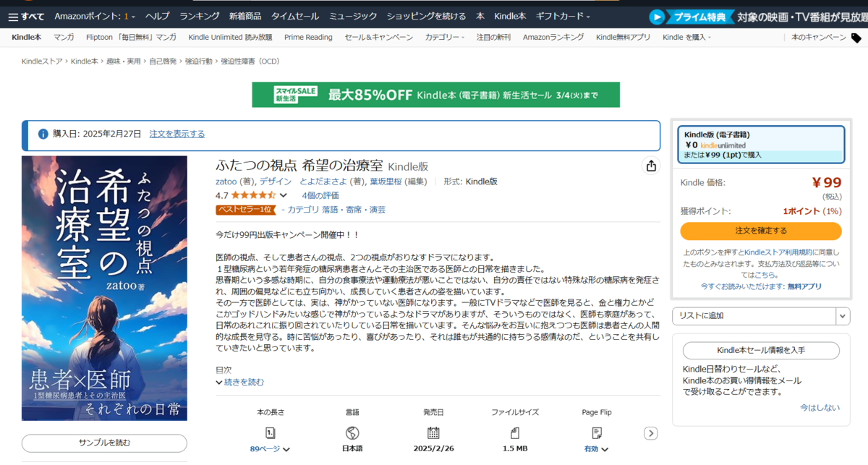Click author link デザイン とよだまさよ
This screenshot has width=868, height=465.
click(x=305, y=182)
